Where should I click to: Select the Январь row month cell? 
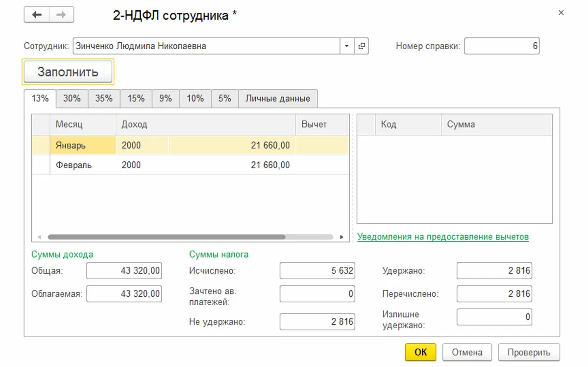tap(83, 145)
